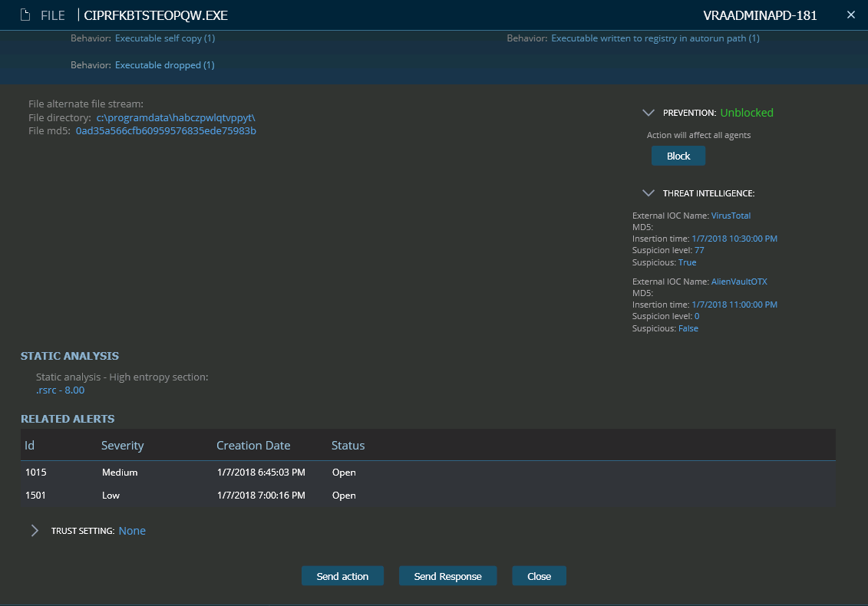Expand the Trust Setting section
This screenshot has width=868, height=606.
tap(34, 530)
